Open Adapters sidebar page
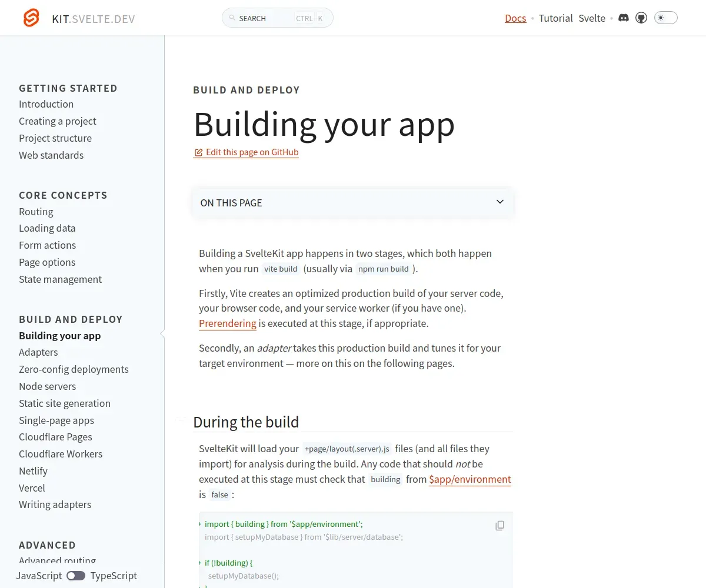 [x=38, y=352]
